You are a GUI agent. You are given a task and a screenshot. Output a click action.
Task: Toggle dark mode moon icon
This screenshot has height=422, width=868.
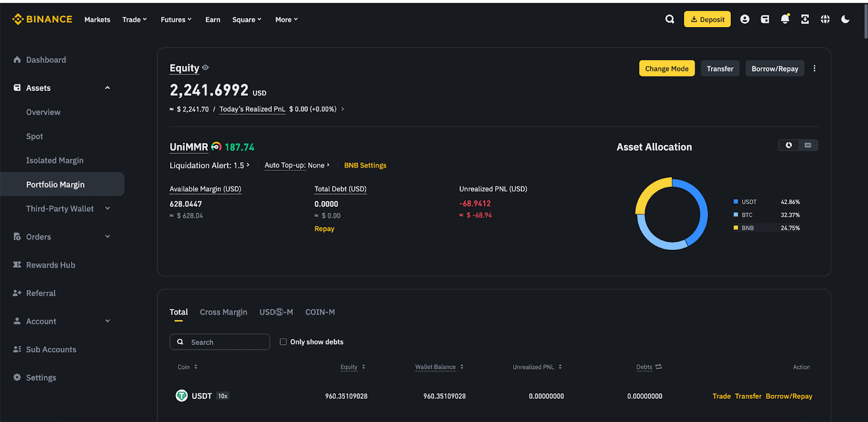[845, 19]
